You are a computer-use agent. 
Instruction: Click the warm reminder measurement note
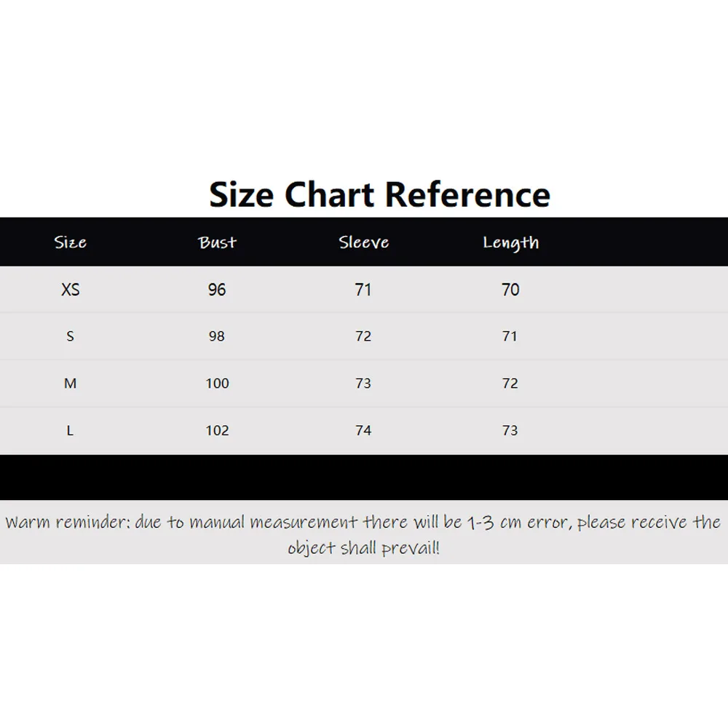(x=363, y=534)
